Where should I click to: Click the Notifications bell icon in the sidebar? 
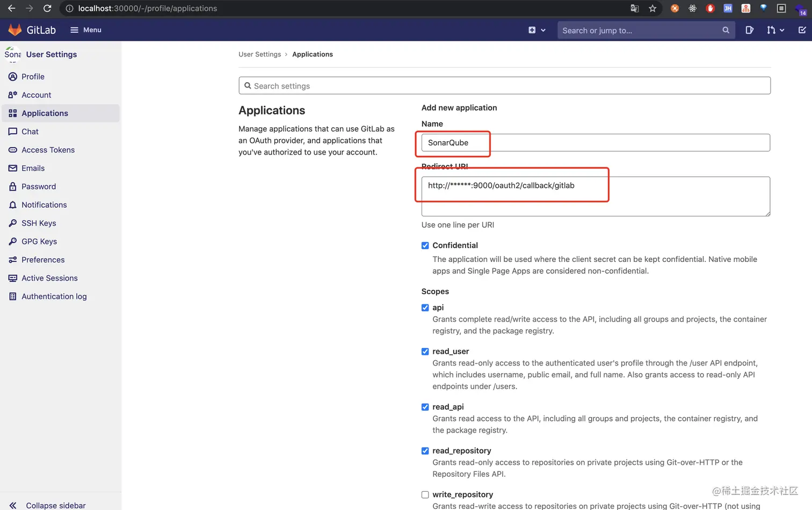point(13,205)
